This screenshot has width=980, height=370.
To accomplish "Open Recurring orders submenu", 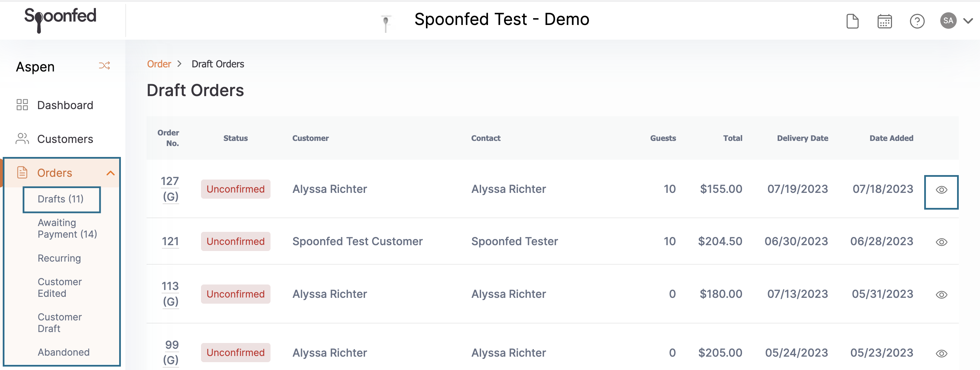I will tap(59, 258).
